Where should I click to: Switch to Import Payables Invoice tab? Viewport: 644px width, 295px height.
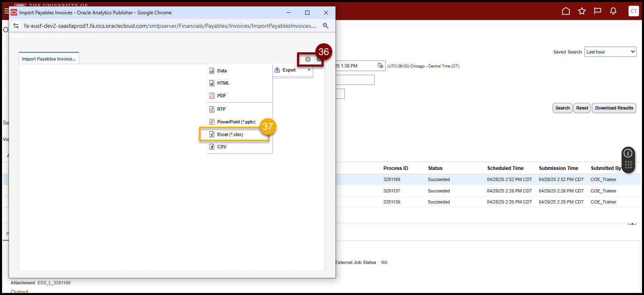click(x=49, y=59)
